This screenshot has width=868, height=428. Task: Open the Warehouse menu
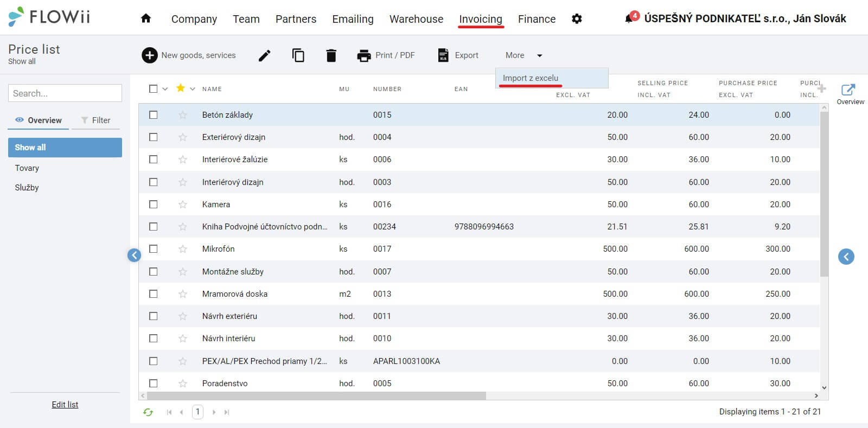(416, 19)
